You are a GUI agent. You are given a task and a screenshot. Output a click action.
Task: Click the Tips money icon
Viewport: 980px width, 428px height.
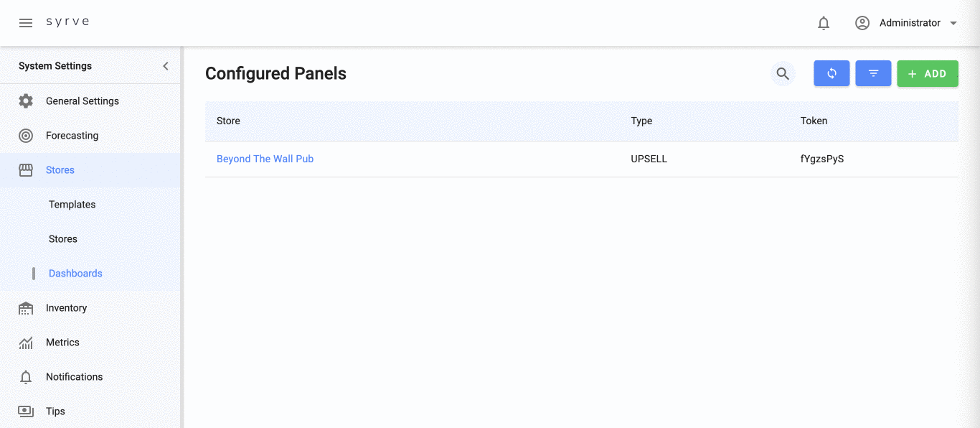[x=26, y=411]
